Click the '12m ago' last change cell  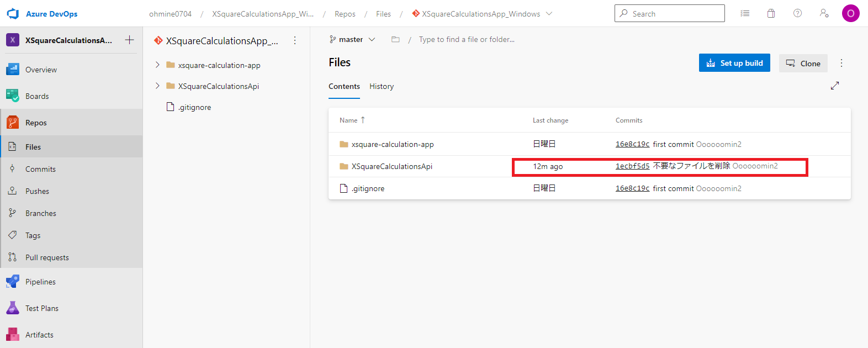pyautogui.click(x=548, y=166)
